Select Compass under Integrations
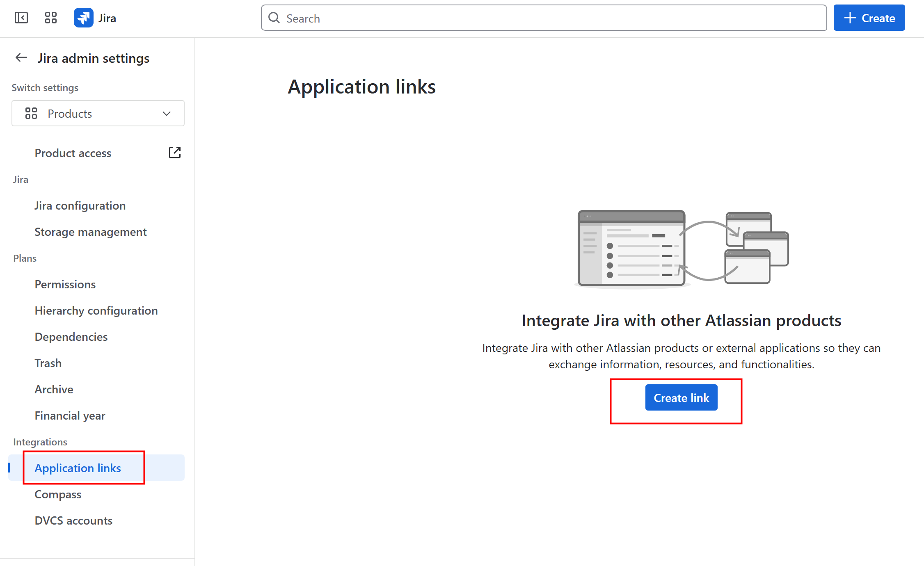Screen dimensions: 924x566 [x=58, y=494]
